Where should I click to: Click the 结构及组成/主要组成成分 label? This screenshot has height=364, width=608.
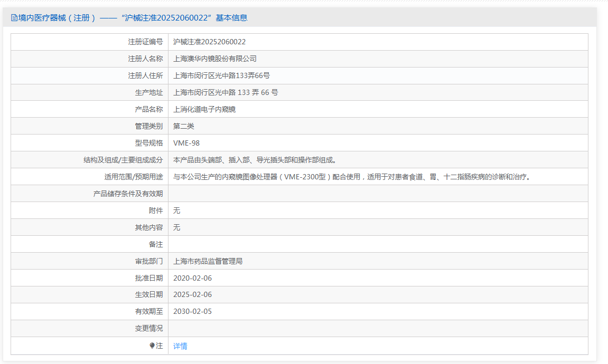123,160
